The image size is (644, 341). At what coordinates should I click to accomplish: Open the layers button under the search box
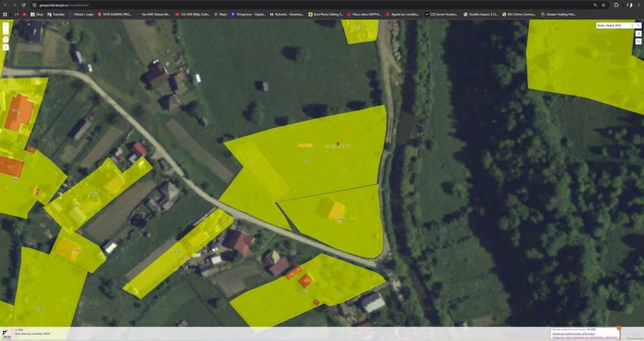click(638, 34)
